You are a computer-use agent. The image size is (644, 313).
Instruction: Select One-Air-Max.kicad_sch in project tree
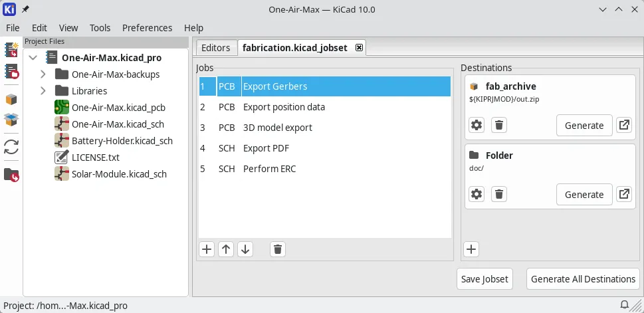coord(118,124)
